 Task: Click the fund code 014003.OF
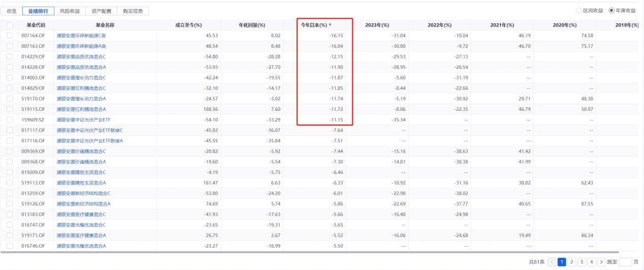33,77
